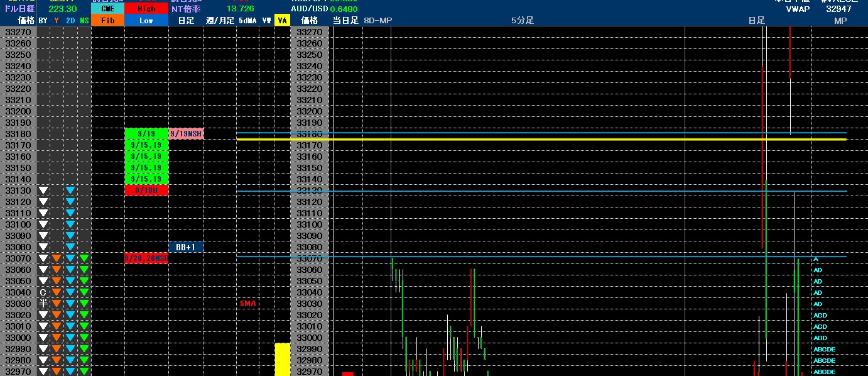The image size is (868, 376).
Task: Click the 5分足 chart header
Action: pyautogui.click(x=523, y=20)
